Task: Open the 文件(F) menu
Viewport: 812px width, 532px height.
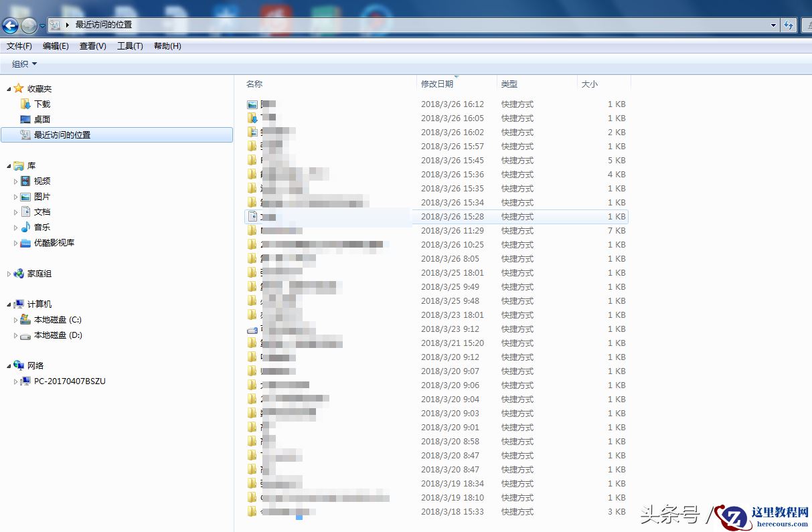Action: pos(19,46)
